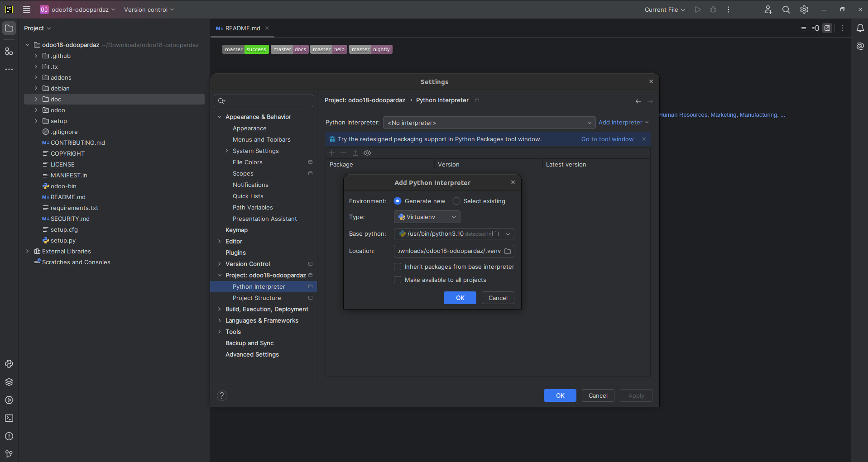Open requirements.txt in project tree
This screenshot has width=868, height=462.
pos(74,208)
